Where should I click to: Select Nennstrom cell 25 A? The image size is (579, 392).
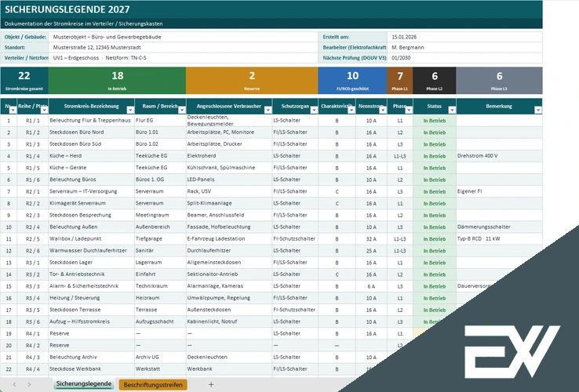coord(371,250)
